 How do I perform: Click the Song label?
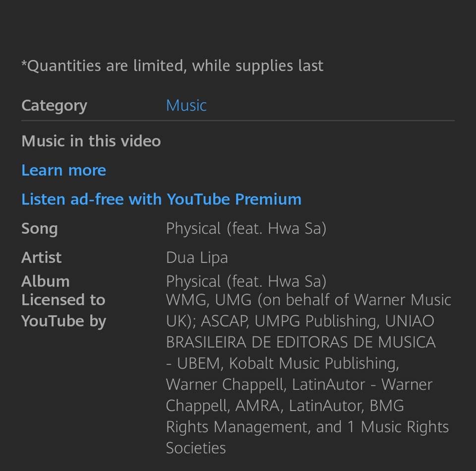(x=39, y=228)
